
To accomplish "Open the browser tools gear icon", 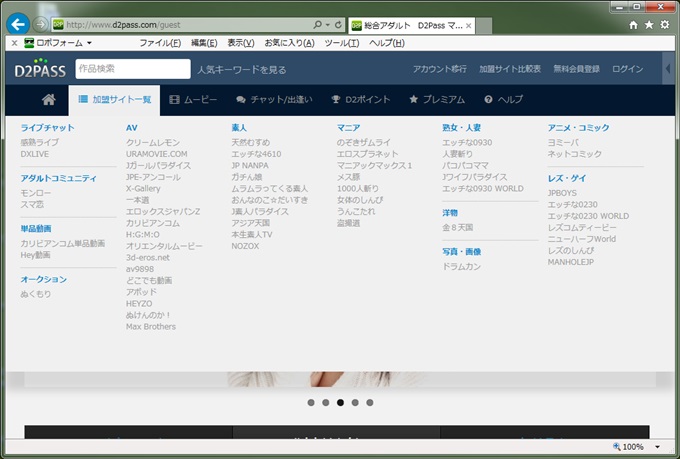I will point(665,25).
